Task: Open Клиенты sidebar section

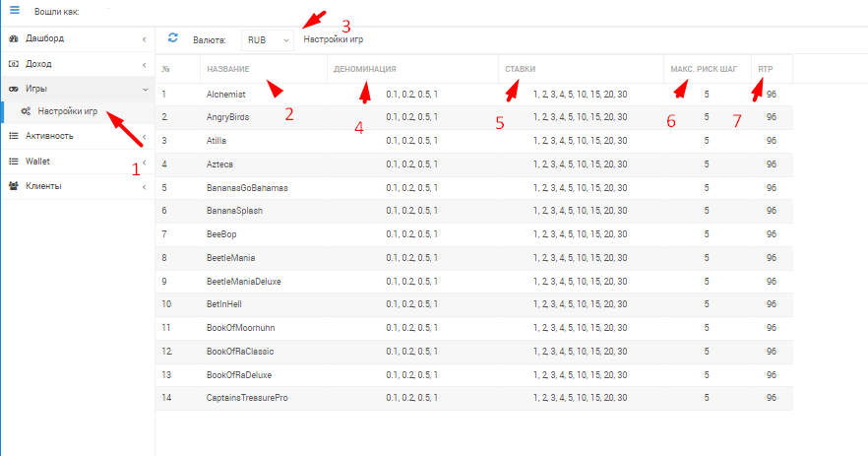Action: coord(43,186)
